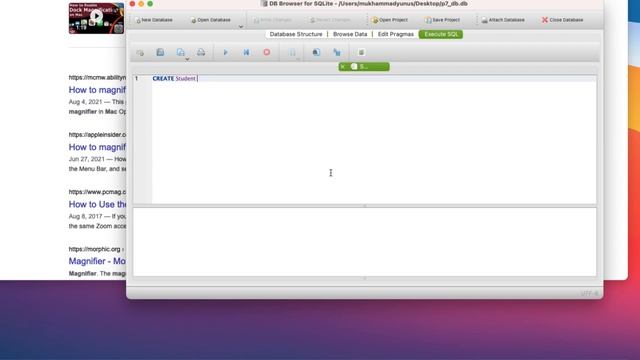Click the open SQL file icon

160,52
